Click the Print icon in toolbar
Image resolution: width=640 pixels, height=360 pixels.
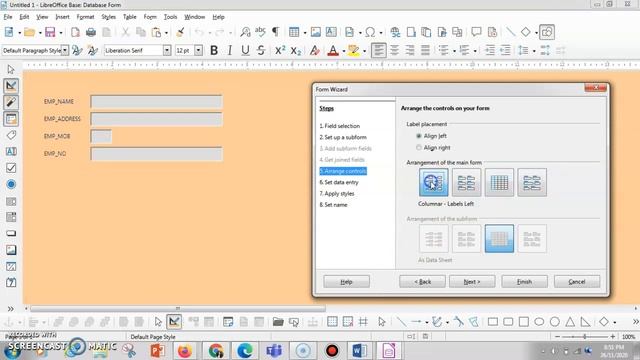pyautogui.click(x=91, y=32)
